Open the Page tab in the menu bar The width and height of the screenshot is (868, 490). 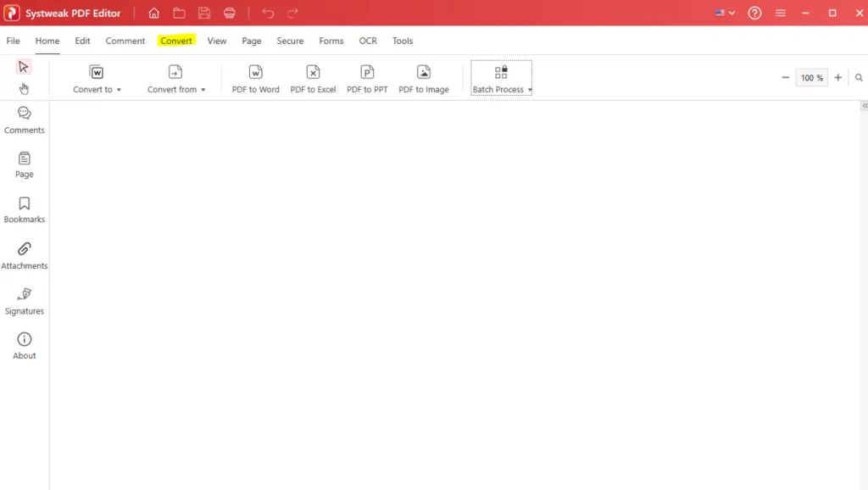pos(251,41)
